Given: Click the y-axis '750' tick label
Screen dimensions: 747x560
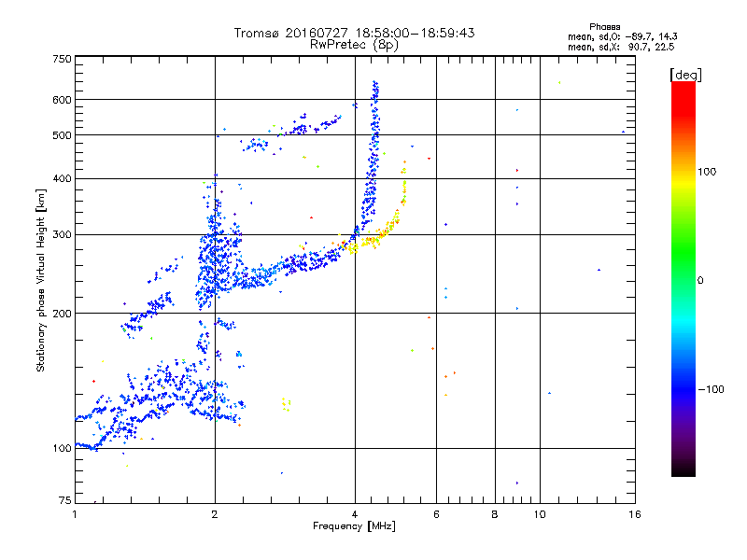Looking at the screenshot, I should click(62, 59).
